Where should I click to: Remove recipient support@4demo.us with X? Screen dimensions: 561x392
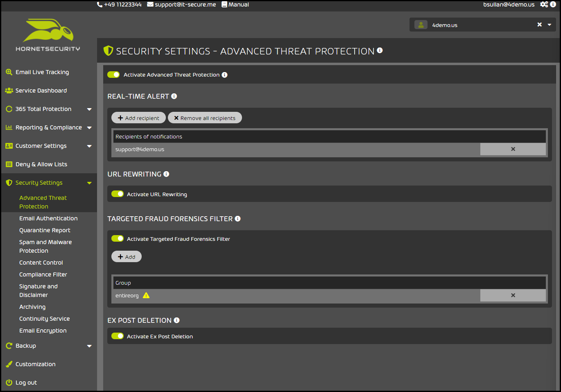pyautogui.click(x=513, y=149)
